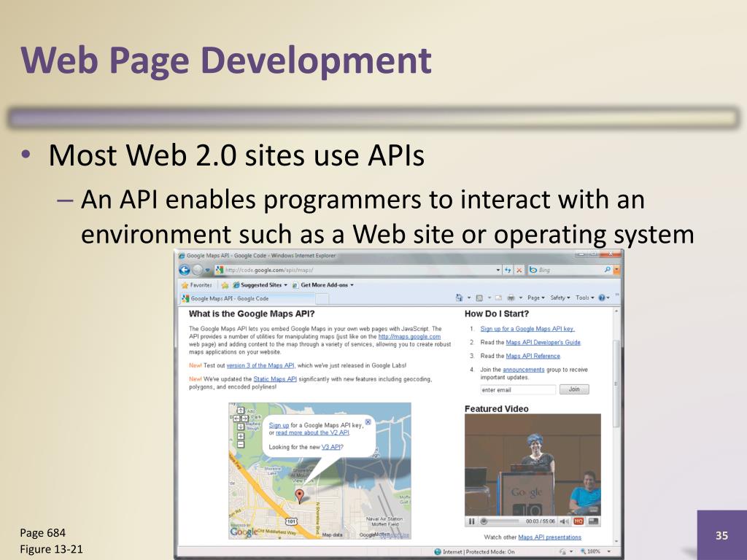This screenshot has height=560, width=747.
Task: Pause the featured video
Action: tap(472, 521)
